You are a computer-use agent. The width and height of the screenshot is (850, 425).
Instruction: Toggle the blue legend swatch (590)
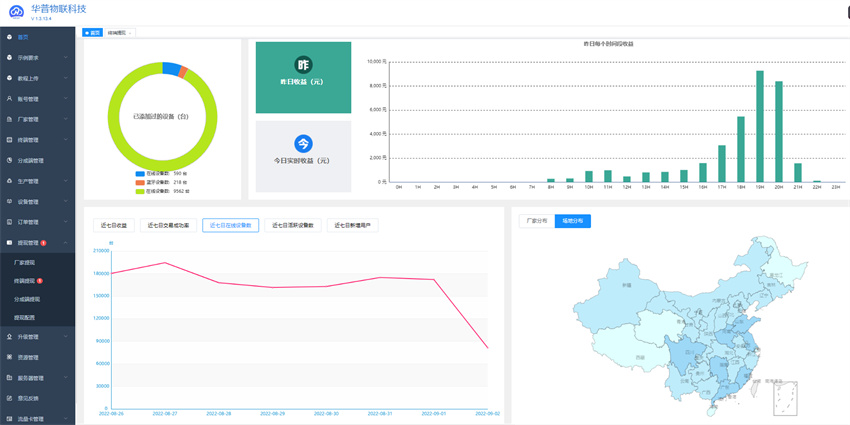[x=139, y=173]
